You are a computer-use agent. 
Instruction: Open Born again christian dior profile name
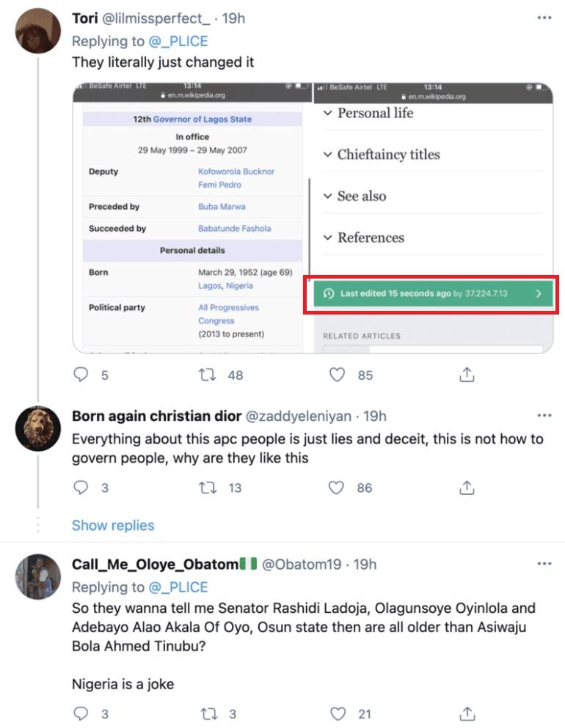156,416
